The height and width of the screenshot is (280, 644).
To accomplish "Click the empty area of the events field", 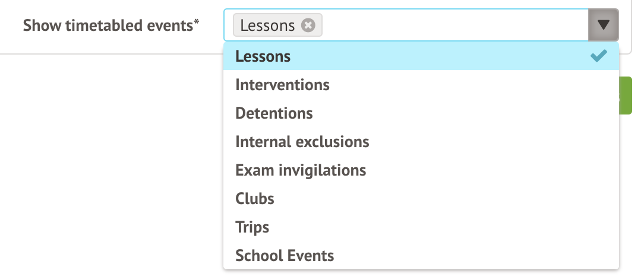I will click(452, 26).
